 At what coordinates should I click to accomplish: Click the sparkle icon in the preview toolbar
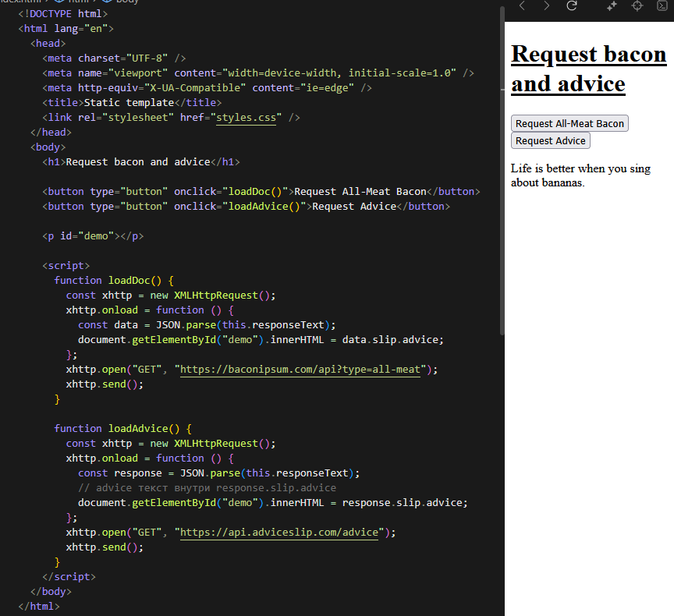click(612, 6)
